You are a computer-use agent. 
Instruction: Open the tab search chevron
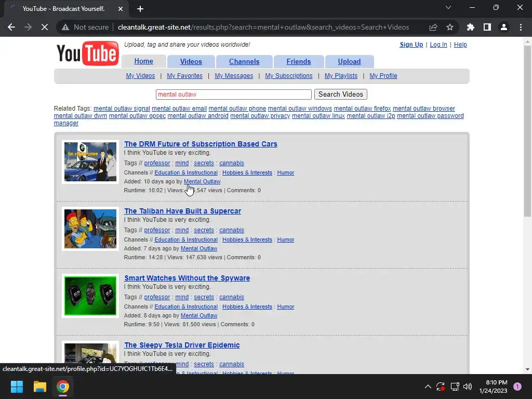[x=448, y=7]
